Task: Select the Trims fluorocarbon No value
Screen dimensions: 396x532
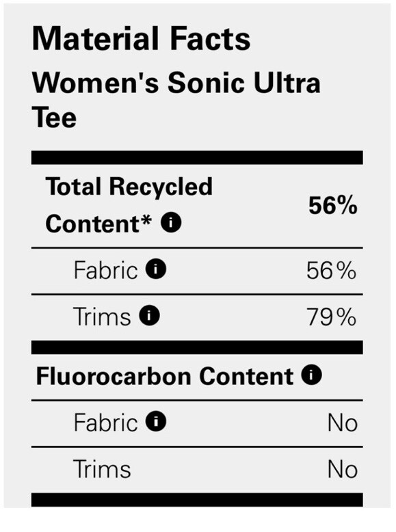Action: [x=343, y=469]
